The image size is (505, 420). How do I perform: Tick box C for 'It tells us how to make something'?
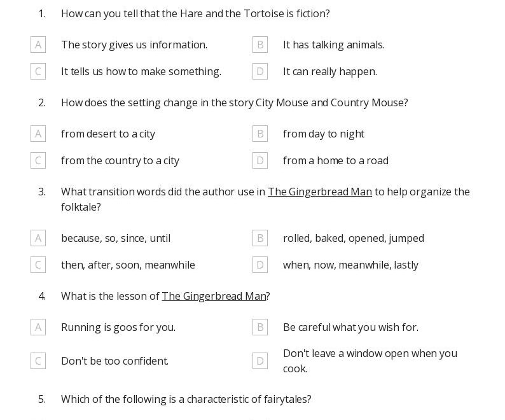38,71
